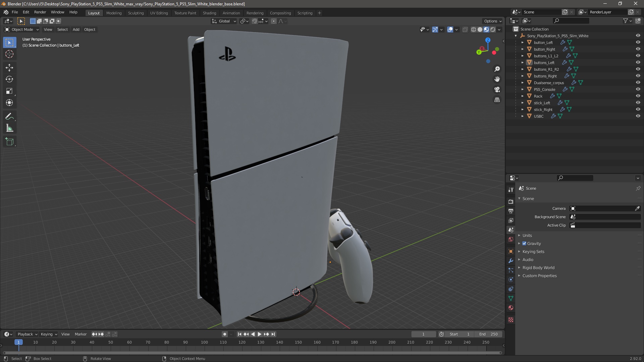The image size is (644, 362).
Task: Select the Annotate tool
Action: tap(9, 117)
